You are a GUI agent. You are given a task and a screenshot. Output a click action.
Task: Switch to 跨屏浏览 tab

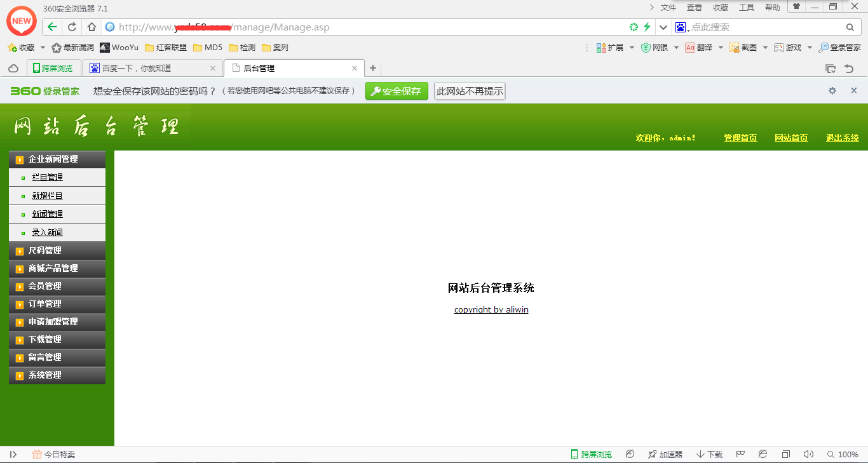click(x=54, y=68)
